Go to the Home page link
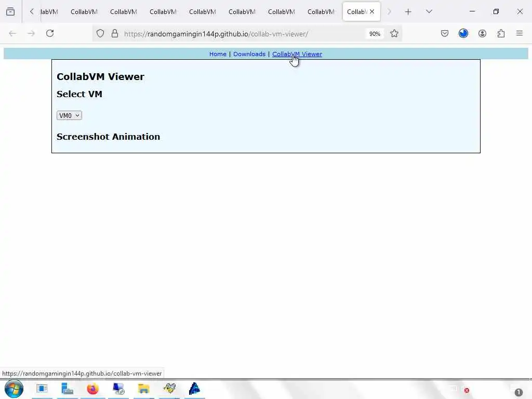The height and width of the screenshot is (399, 532). 218,54
